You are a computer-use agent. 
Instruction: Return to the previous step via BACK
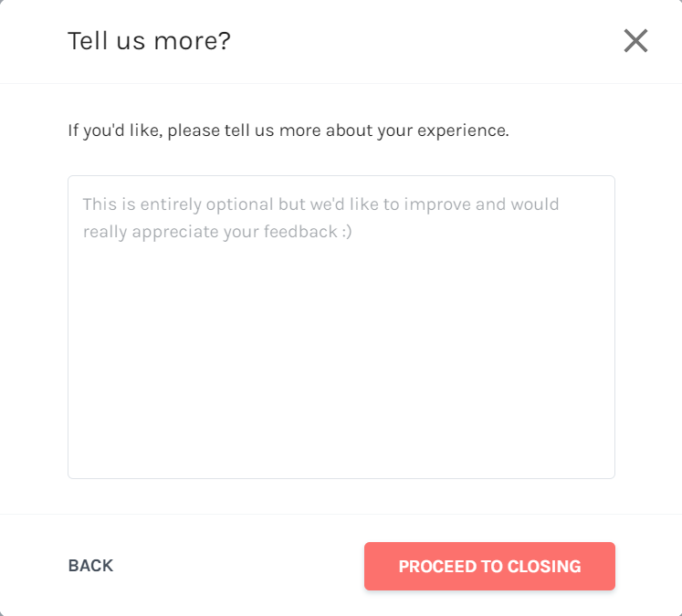pos(90,566)
